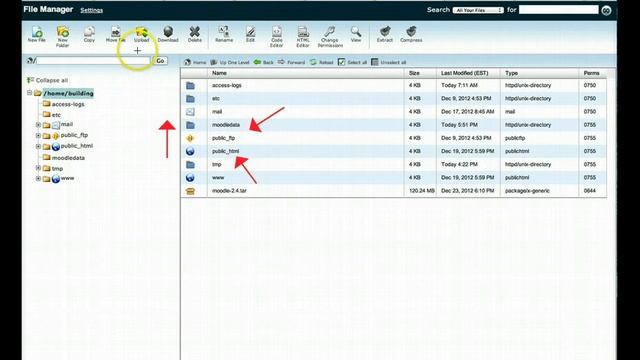
Task: Select mail row in file list
Action: click(x=393, y=111)
